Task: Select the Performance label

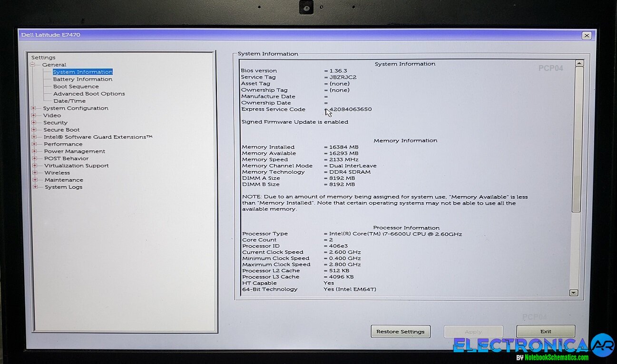Action: click(x=63, y=144)
